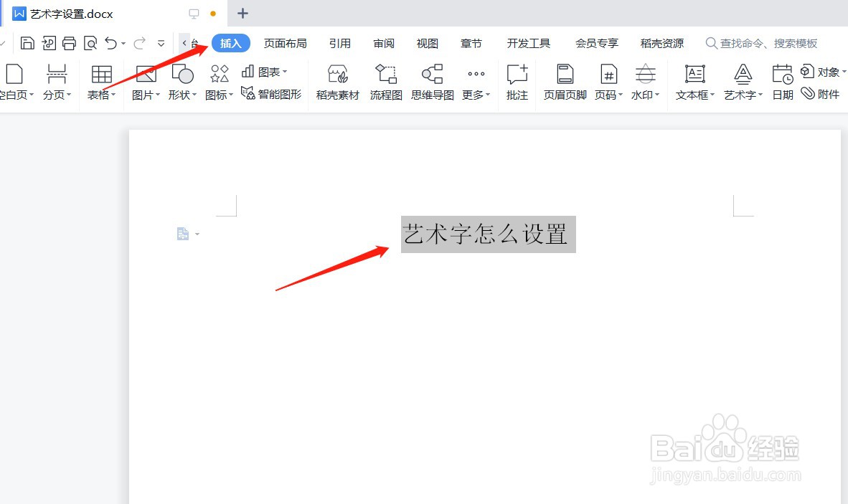Expand the 艺术字 dropdown arrow
848x504 pixels.
760,95
